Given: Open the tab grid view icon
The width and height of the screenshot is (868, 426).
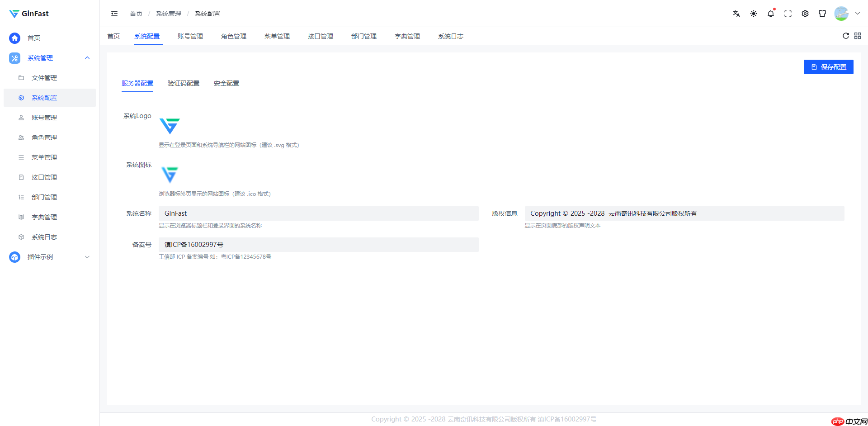Looking at the screenshot, I should click(858, 36).
